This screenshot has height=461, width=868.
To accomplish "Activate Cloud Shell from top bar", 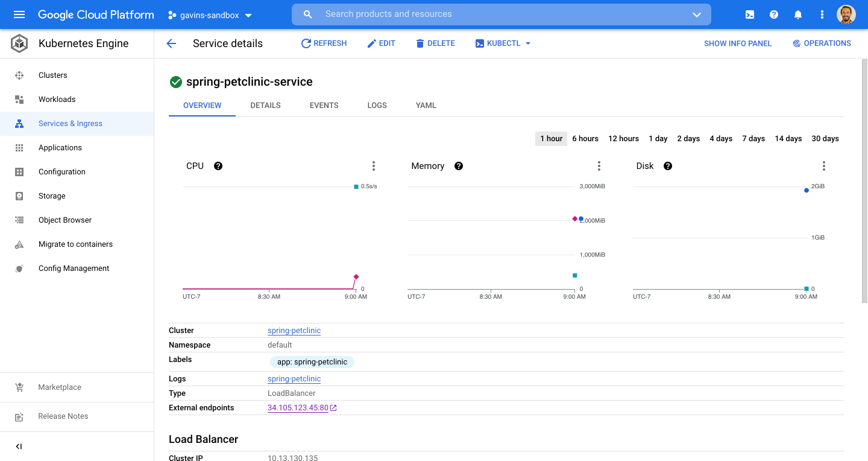I will click(x=750, y=14).
